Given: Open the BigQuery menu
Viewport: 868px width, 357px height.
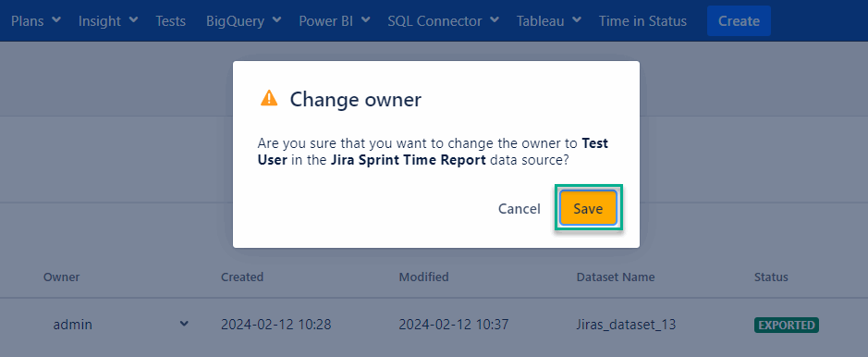Looking at the screenshot, I should coord(244,21).
